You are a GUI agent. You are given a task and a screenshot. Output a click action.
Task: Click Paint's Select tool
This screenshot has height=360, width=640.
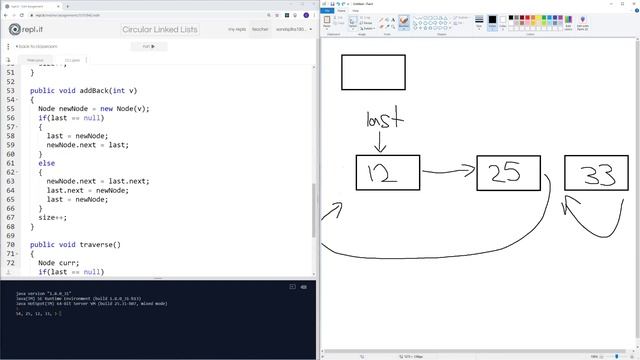353,23
